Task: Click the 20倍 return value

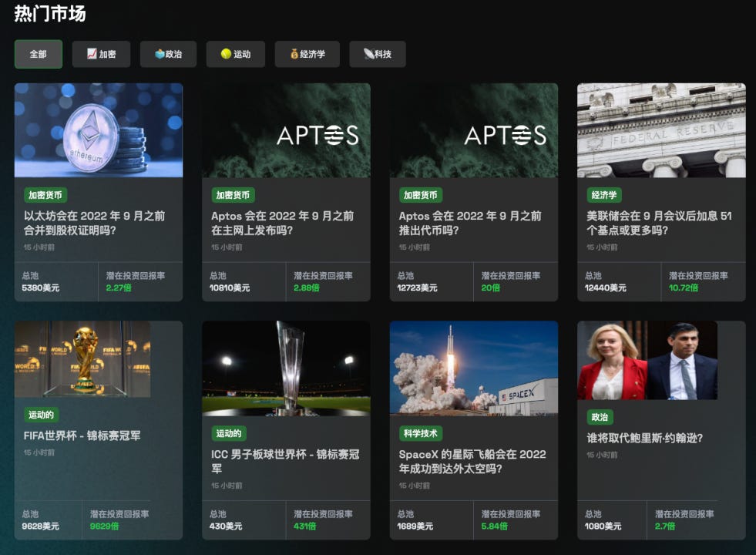Action: coord(490,288)
